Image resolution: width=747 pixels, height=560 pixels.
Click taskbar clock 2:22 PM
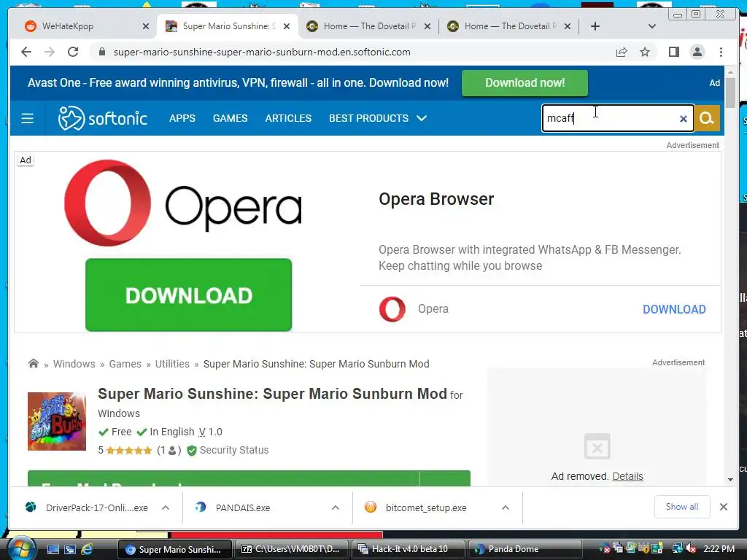tap(719, 549)
